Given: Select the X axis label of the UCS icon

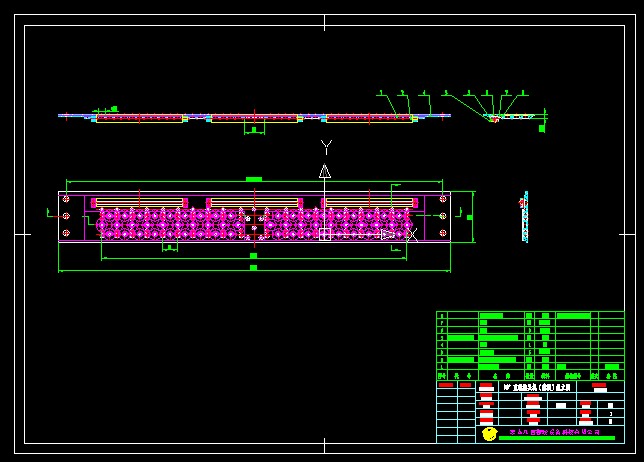Looking at the screenshot, I should tap(411, 235).
